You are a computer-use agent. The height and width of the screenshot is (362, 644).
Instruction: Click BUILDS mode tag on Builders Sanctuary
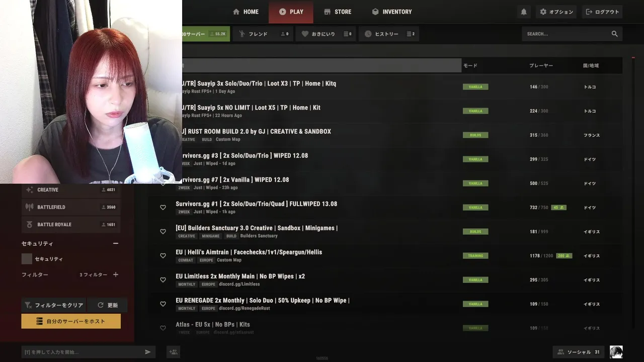tap(475, 231)
